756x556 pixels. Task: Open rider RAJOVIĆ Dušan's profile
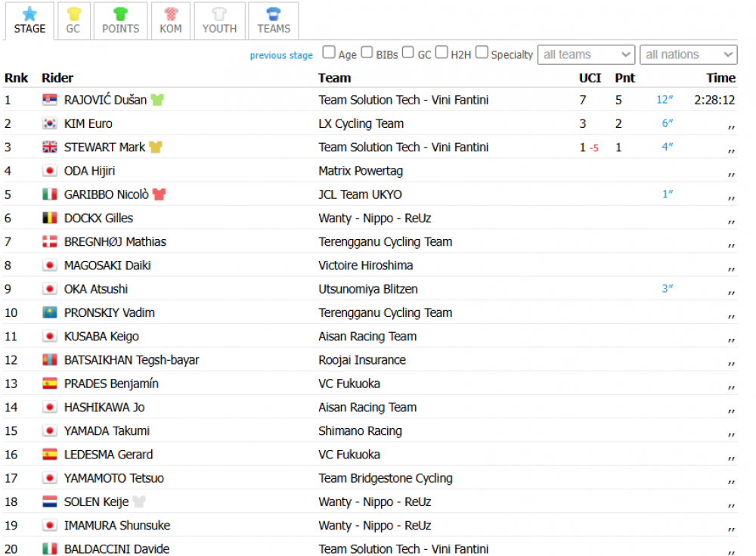coord(105,100)
